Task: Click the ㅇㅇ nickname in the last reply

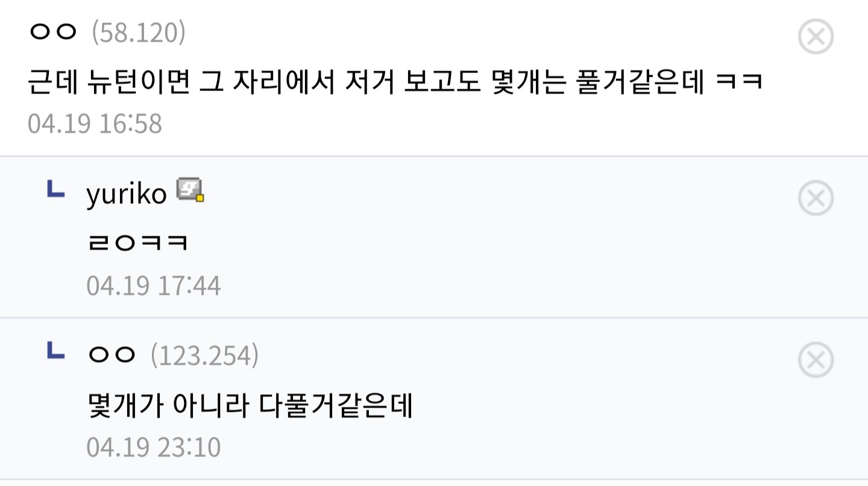Action: click(x=112, y=356)
